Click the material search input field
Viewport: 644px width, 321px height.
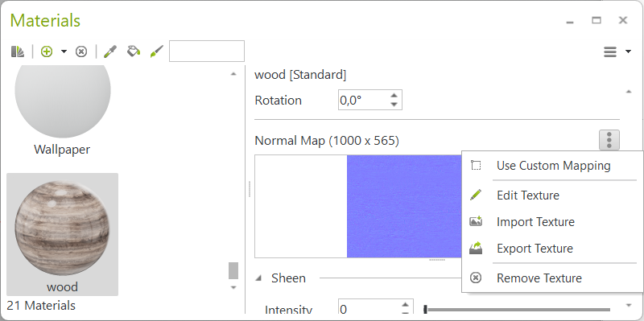point(207,51)
